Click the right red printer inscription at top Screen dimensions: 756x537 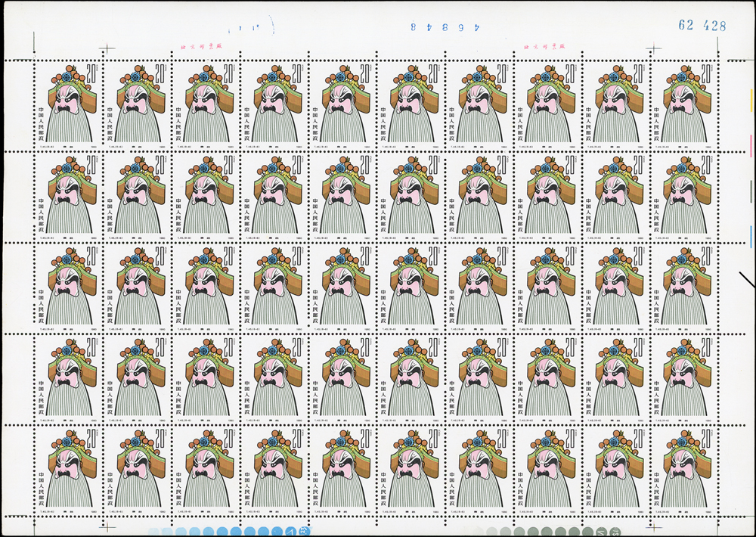(x=544, y=46)
